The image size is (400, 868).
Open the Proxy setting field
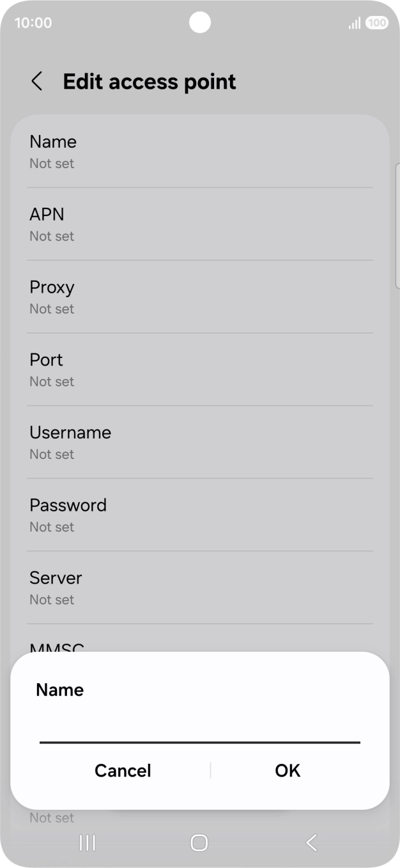(x=200, y=297)
